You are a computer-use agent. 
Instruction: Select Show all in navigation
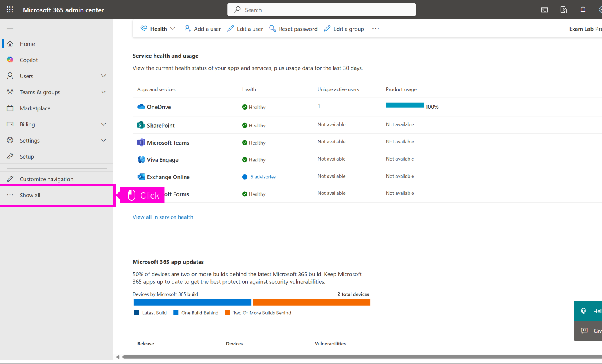point(30,195)
